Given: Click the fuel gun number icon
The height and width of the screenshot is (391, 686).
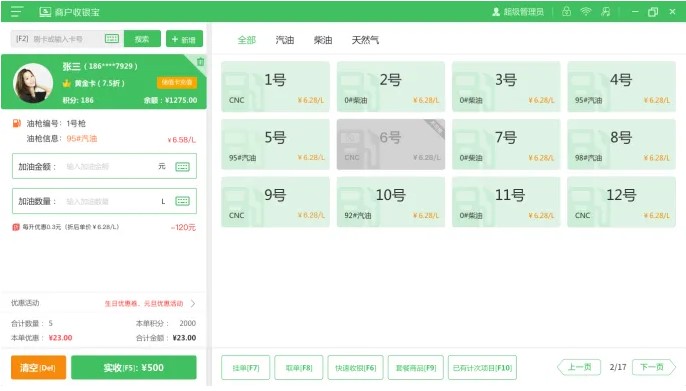Looking at the screenshot, I should click(17, 123).
